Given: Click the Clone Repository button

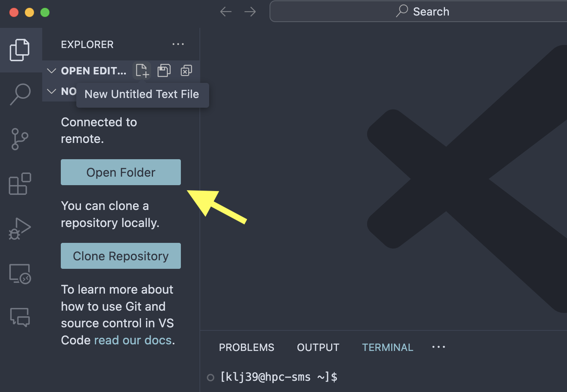Looking at the screenshot, I should click(120, 256).
